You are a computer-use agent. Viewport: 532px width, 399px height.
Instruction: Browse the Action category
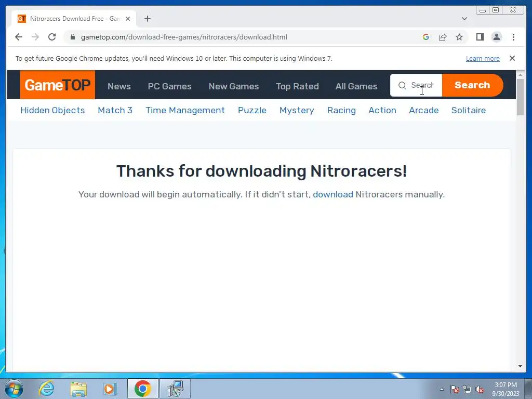[382, 110]
